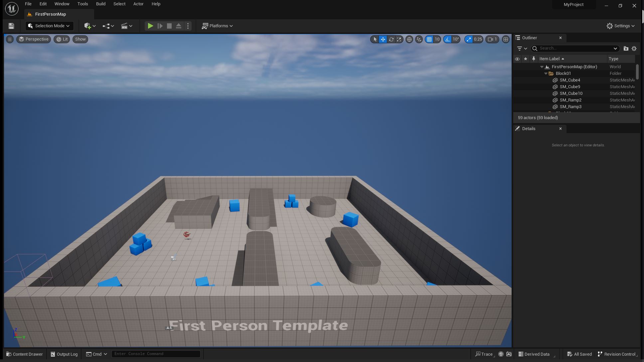
Task: Open the Revision Control menu
Action: coord(617,354)
